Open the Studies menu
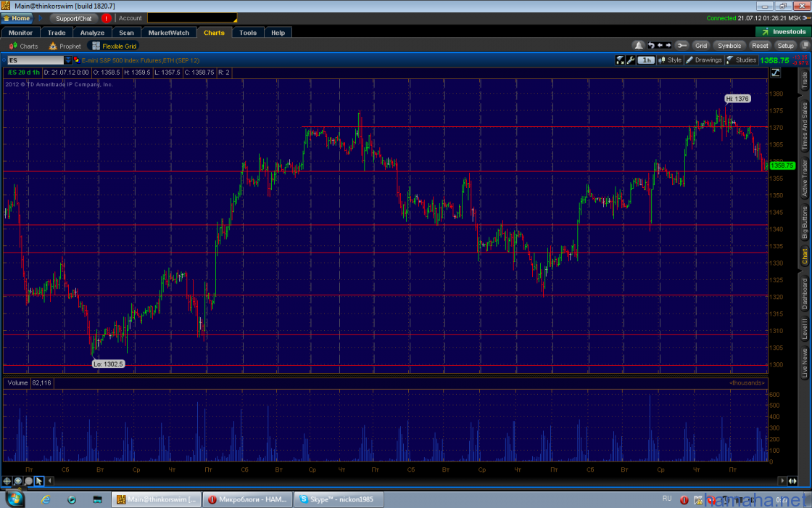Viewport: 812px width, 508px height. coord(742,60)
